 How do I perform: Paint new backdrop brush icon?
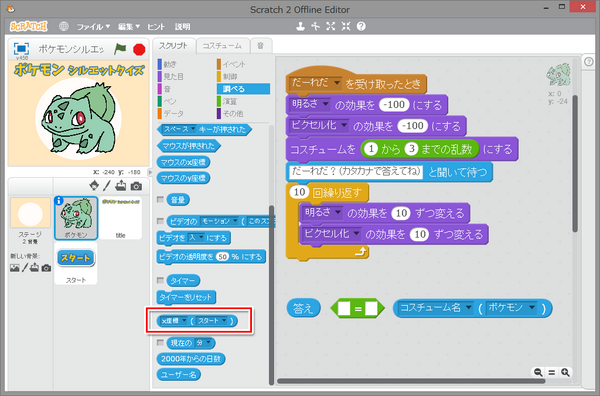click(x=24, y=267)
